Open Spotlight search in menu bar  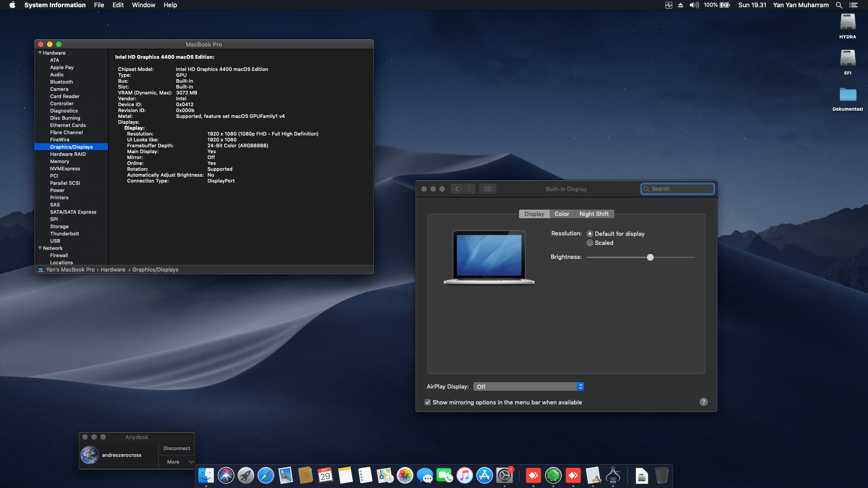[x=839, y=5]
